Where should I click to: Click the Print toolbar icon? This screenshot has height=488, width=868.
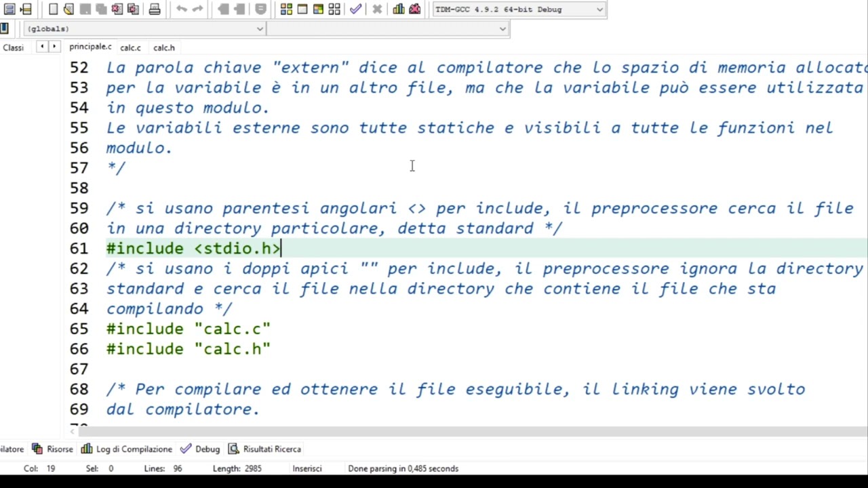pyautogui.click(x=155, y=9)
